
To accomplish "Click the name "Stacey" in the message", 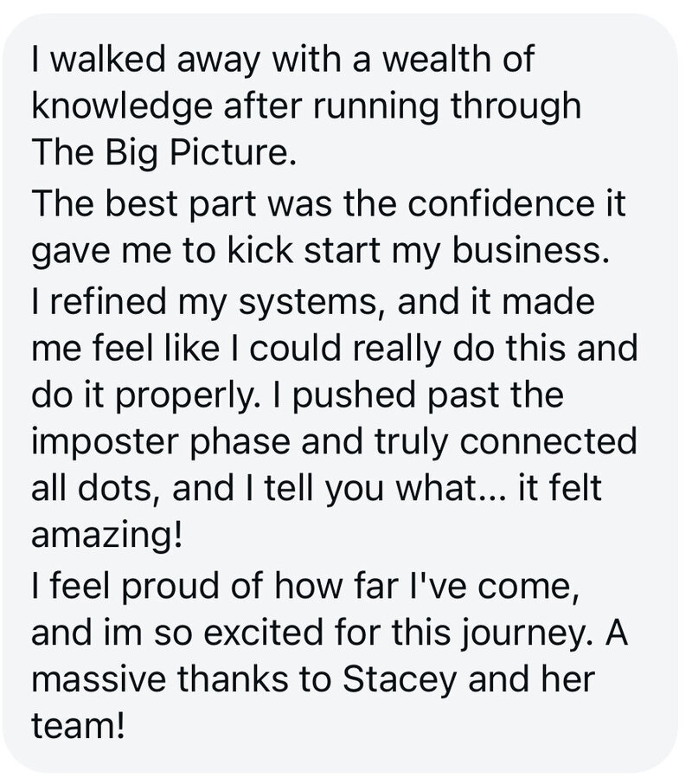I will [x=400, y=679].
